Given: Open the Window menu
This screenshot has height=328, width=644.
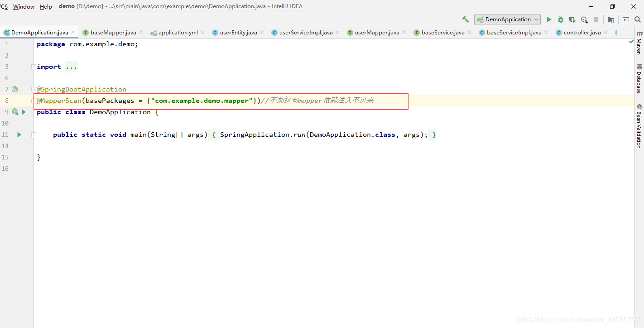Looking at the screenshot, I should point(24,6).
